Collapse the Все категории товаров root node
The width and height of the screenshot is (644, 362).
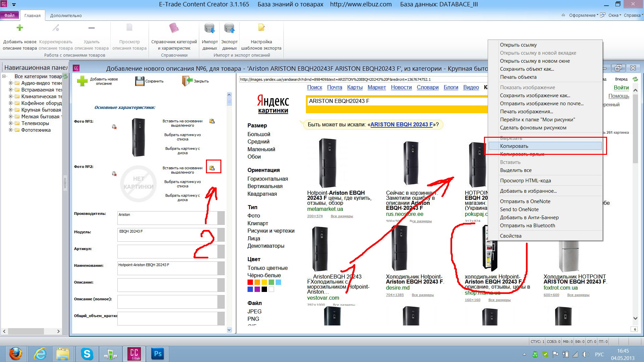point(4,76)
